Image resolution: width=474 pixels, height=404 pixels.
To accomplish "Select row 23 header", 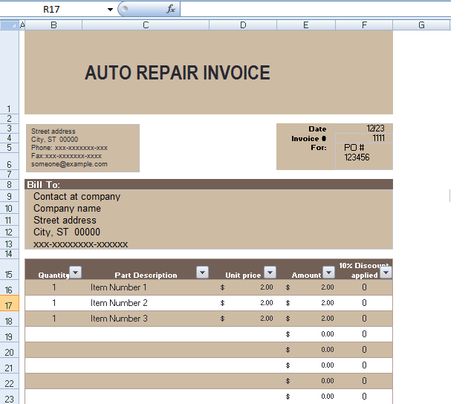I will [x=9, y=398].
